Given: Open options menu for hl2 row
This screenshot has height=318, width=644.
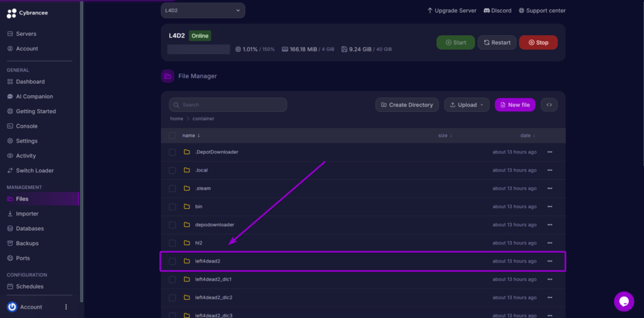Looking at the screenshot, I should coord(550,243).
